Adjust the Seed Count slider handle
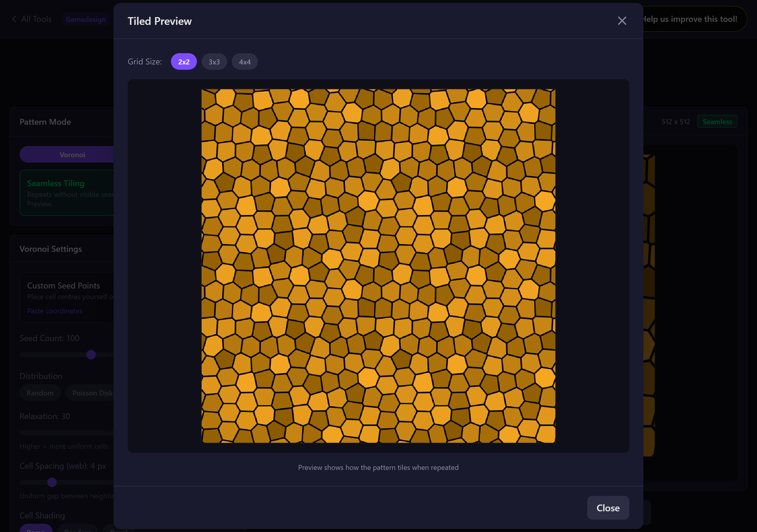 [91, 355]
